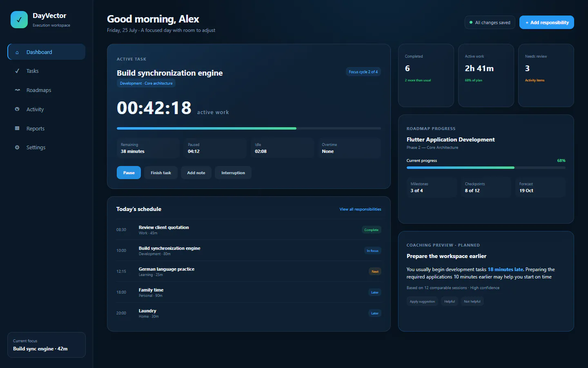Click the Later badge for Family time
Viewport: 588px width, 368px height.
pos(374,292)
